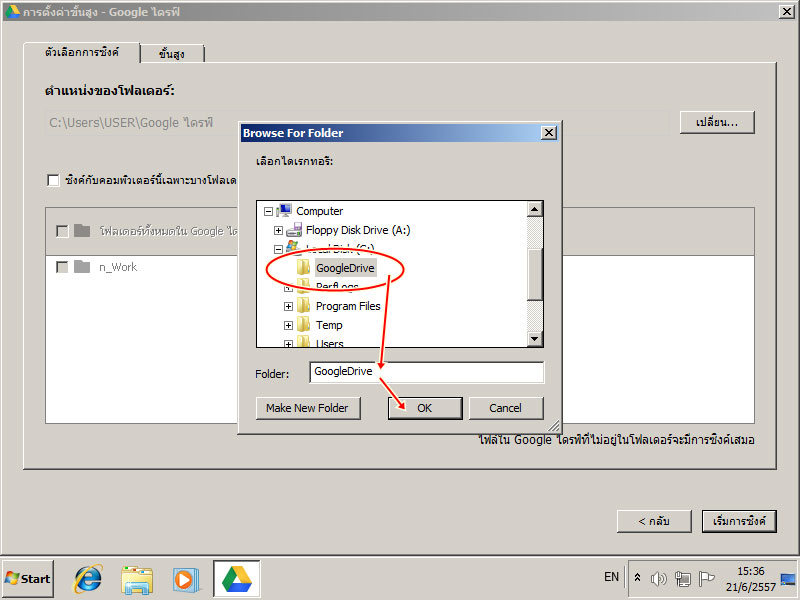The image size is (800, 600).
Task: Expand the Users folder node
Action: tap(288, 343)
